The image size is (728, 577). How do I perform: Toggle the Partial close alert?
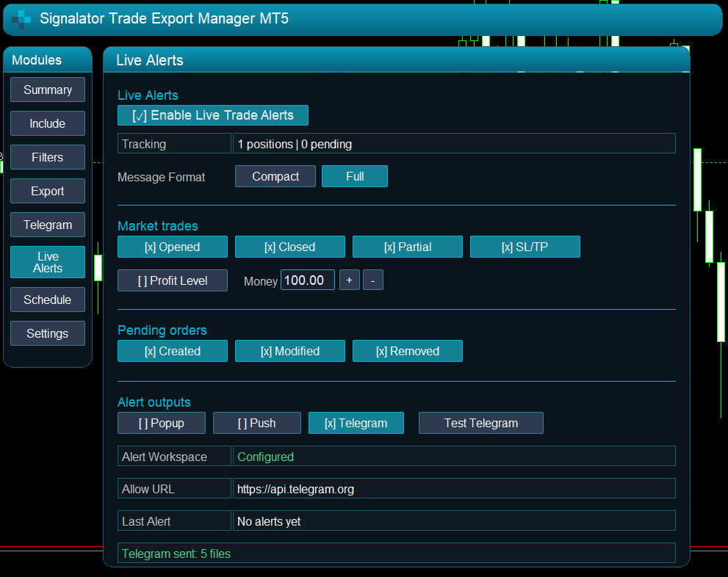(x=407, y=247)
